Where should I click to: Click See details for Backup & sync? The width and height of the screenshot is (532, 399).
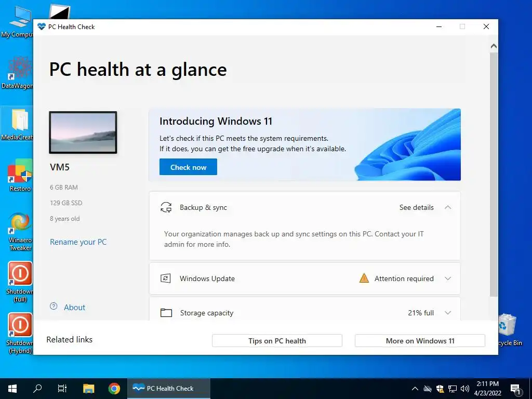coord(416,207)
